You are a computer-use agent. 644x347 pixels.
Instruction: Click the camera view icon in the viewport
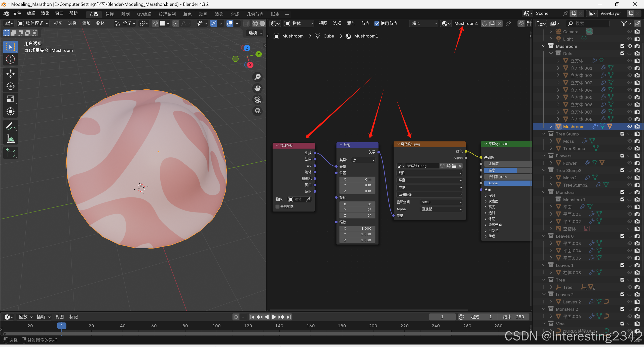[257, 100]
